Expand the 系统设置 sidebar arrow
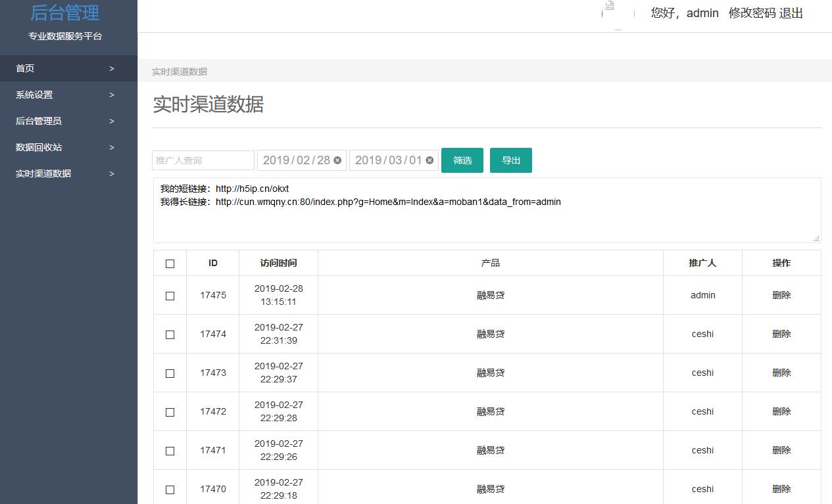 point(112,95)
